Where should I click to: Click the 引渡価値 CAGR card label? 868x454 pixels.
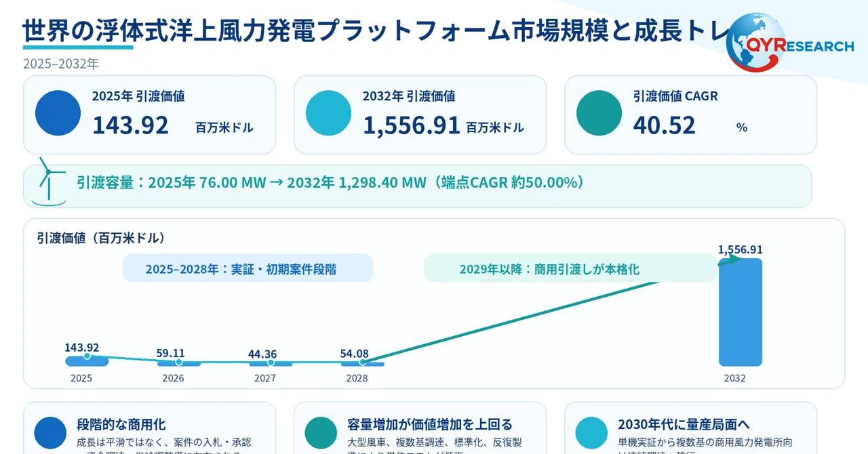pos(675,96)
